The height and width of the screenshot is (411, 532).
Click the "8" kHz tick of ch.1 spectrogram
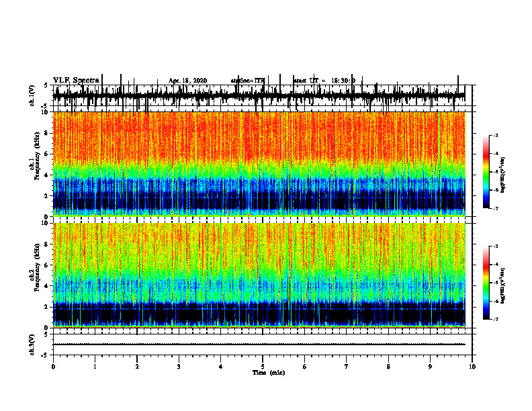click(x=47, y=133)
